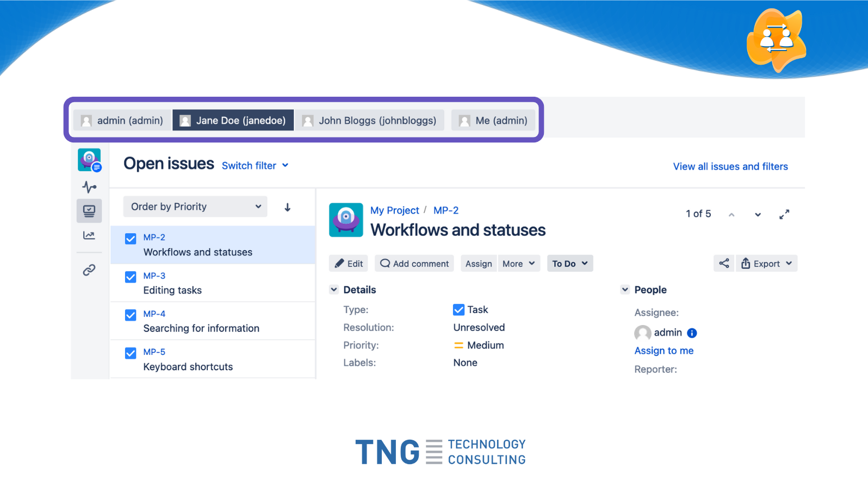This screenshot has width=868, height=487.
Task: Open the project avatar icon in sidebar
Action: click(x=89, y=160)
